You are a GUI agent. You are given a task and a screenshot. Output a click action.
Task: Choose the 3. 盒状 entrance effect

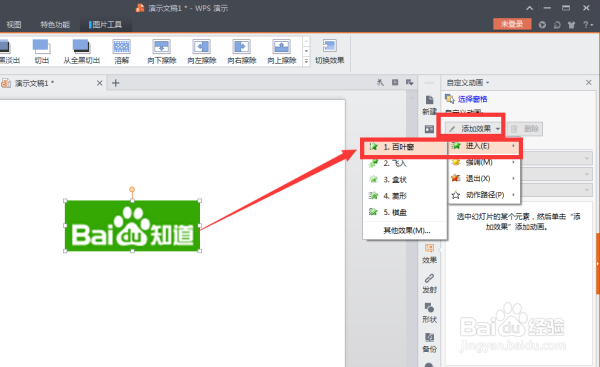tap(405, 179)
